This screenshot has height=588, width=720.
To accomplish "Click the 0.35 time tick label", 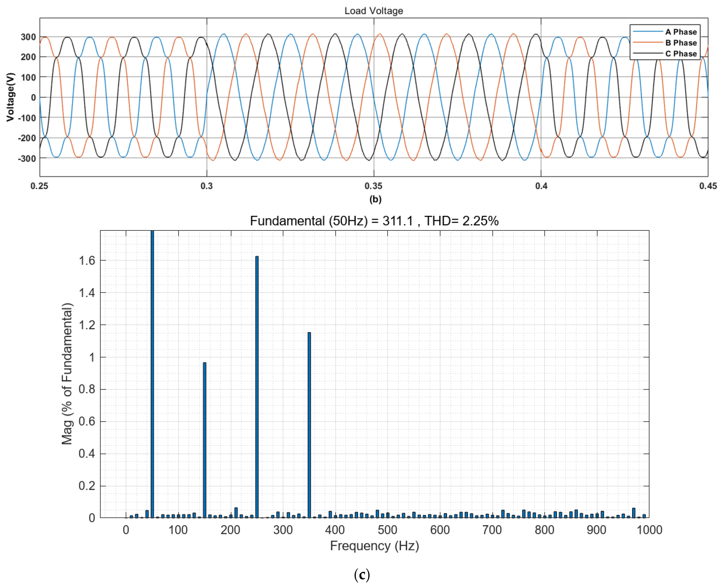I will [374, 186].
